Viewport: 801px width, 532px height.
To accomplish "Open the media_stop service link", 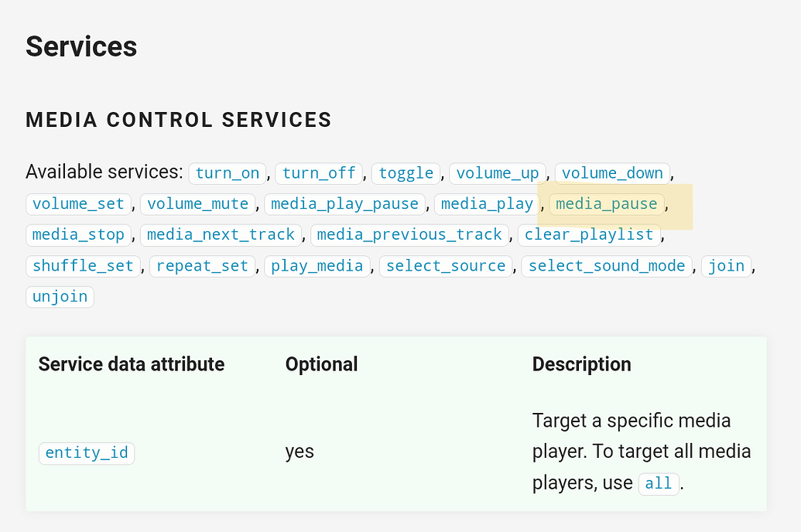I will (x=78, y=235).
